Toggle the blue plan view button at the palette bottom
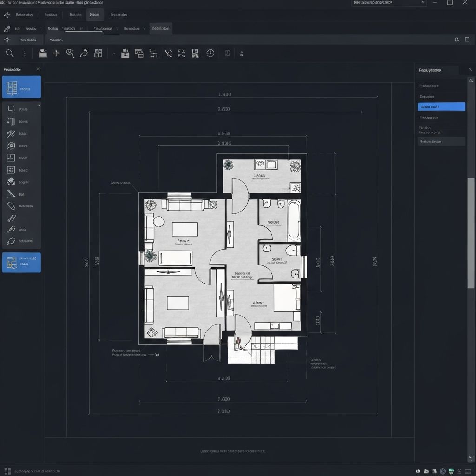476x476 pixels. tap(21, 262)
